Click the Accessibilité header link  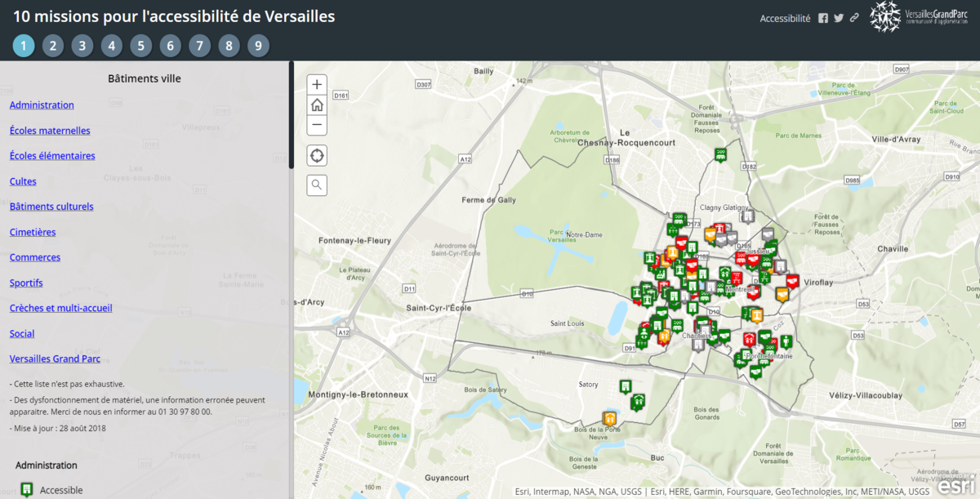tap(785, 18)
